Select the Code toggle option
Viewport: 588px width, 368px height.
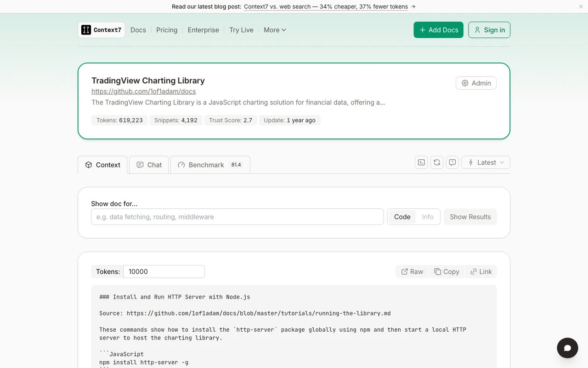coord(402,217)
